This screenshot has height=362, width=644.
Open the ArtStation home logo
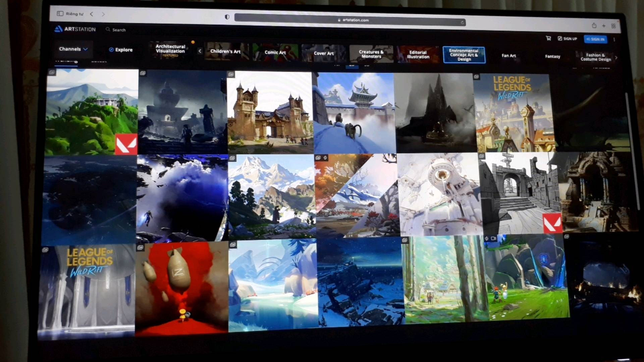(75, 29)
